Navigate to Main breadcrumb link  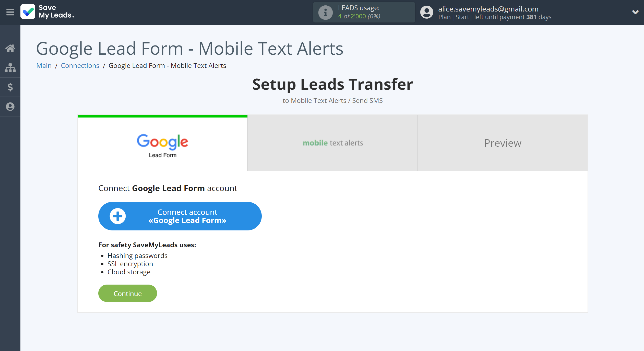[44, 65]
